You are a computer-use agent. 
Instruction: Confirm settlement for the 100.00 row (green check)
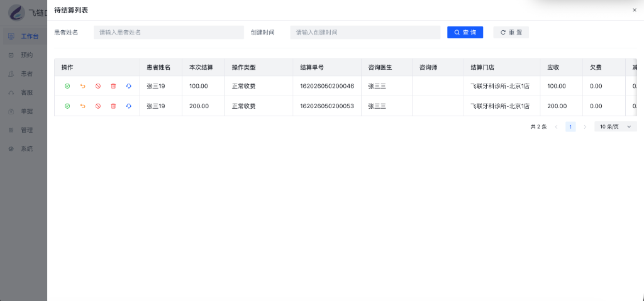pyautogui.click(x=67, y=86)
